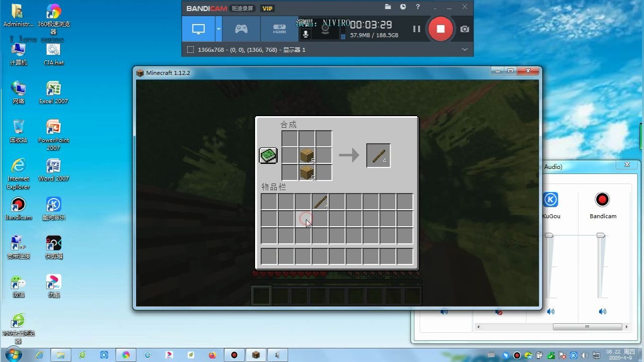Click the top-left crafting grid slot
Image resolution: width=644 pixels, height=362 pixels.
290,139
